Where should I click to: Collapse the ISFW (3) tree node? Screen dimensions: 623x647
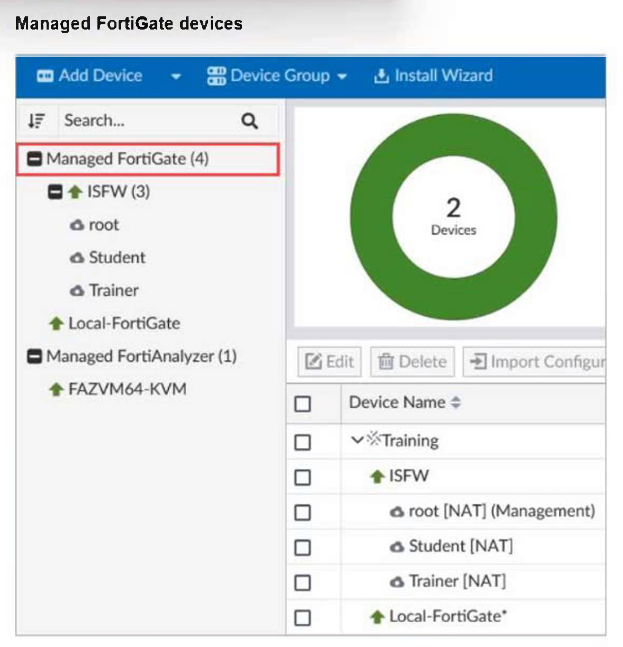click(x=57, y=192)
